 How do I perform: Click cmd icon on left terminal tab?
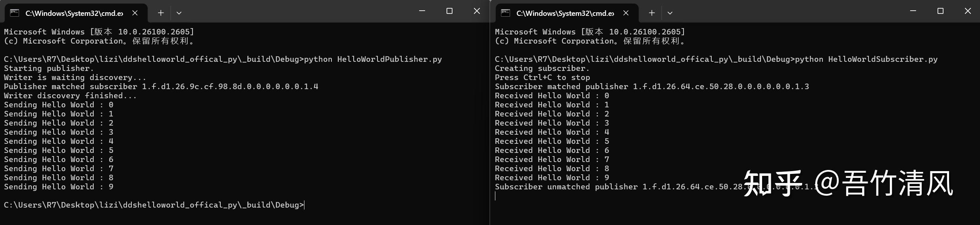14,13
